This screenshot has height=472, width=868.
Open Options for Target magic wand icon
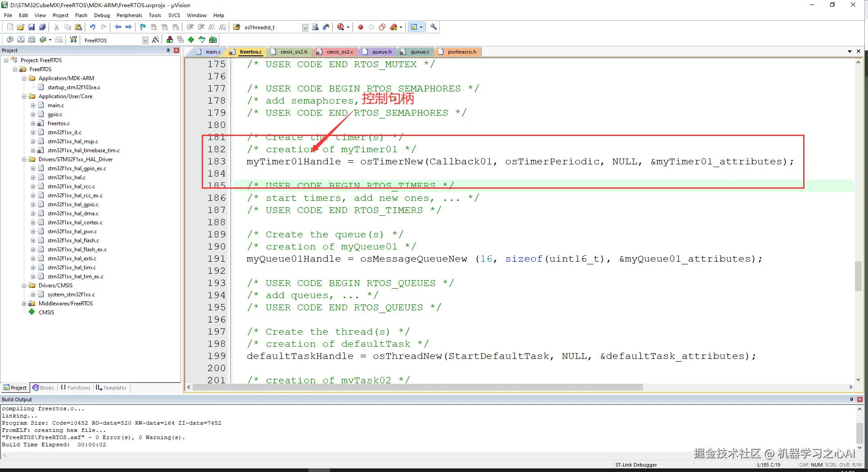tap(155, 40)
